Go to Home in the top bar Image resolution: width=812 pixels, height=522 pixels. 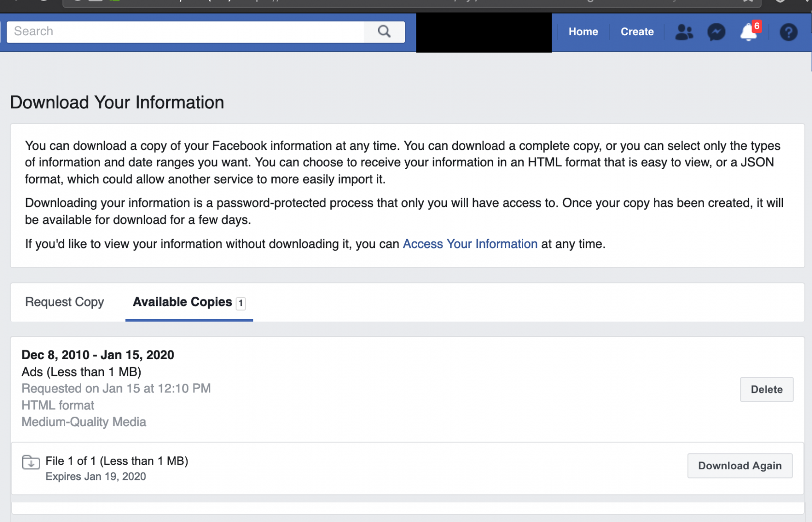(583, 32)
